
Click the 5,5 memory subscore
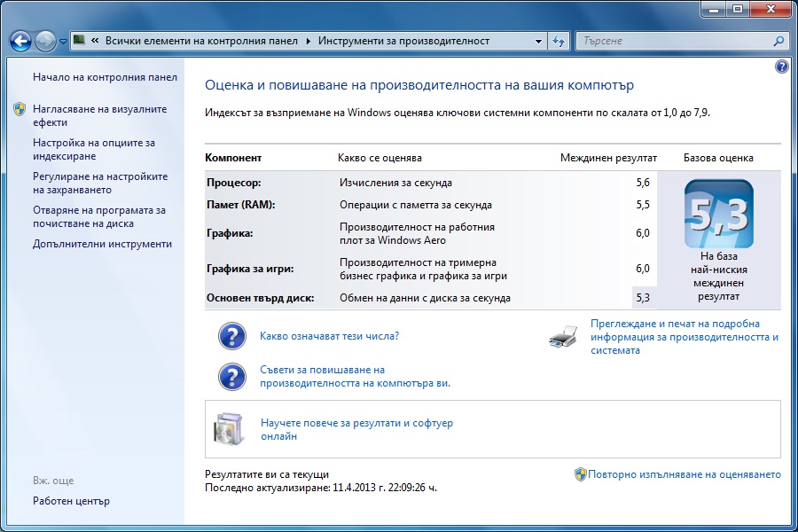pos(643,205)
